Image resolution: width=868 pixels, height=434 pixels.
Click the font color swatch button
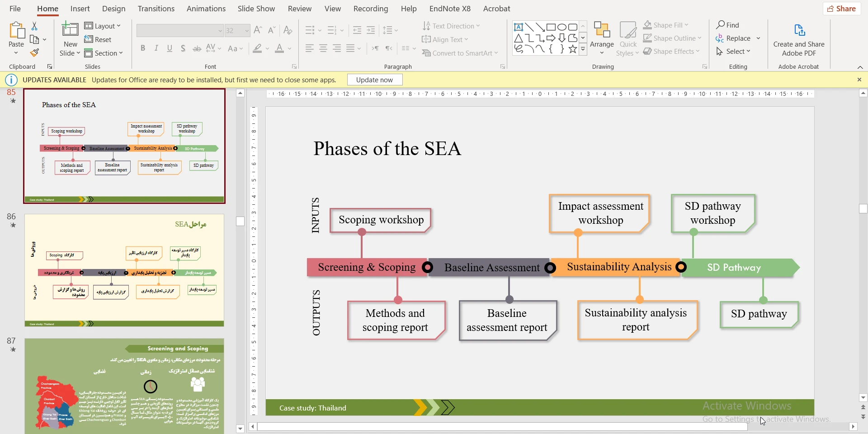click(x=279, y=48)
